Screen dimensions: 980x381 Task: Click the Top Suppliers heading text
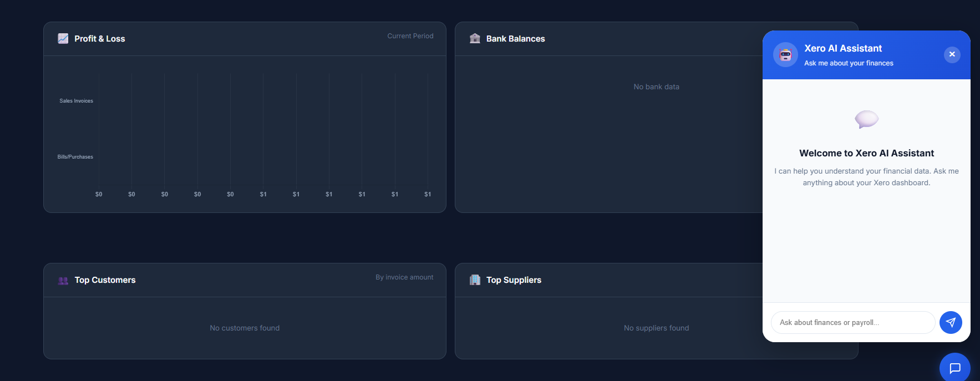click(x=514, y=280)
